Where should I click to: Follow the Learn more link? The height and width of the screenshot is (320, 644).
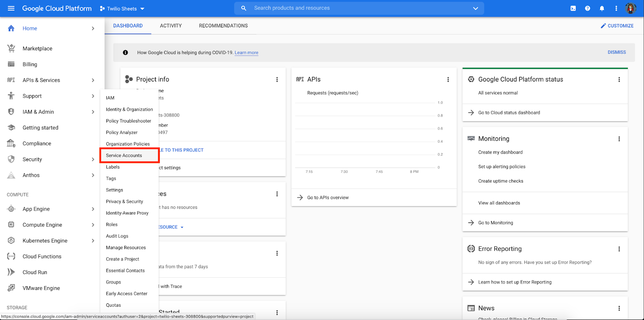(x=246, y=53)
